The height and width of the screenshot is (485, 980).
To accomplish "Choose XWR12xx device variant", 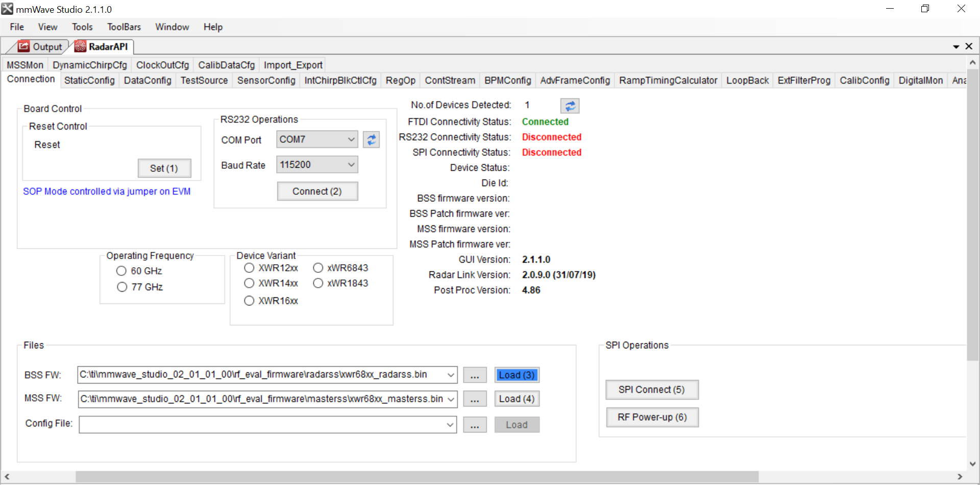I will coord(249,268).
